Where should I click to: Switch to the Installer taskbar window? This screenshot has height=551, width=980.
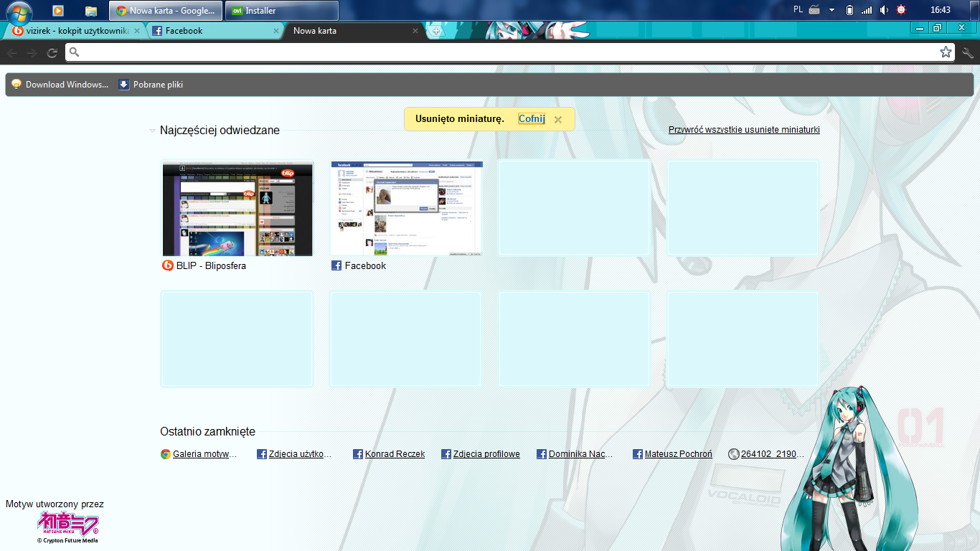282,11
